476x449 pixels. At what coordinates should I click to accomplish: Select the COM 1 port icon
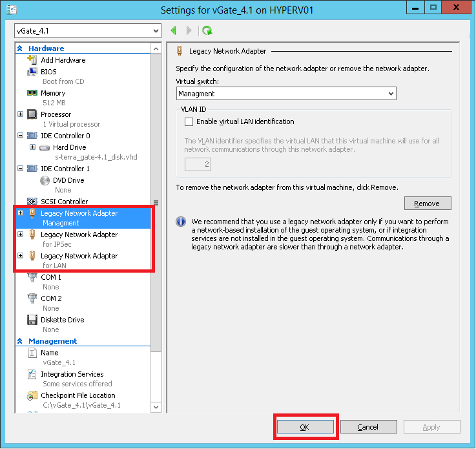tap(32, 277)
